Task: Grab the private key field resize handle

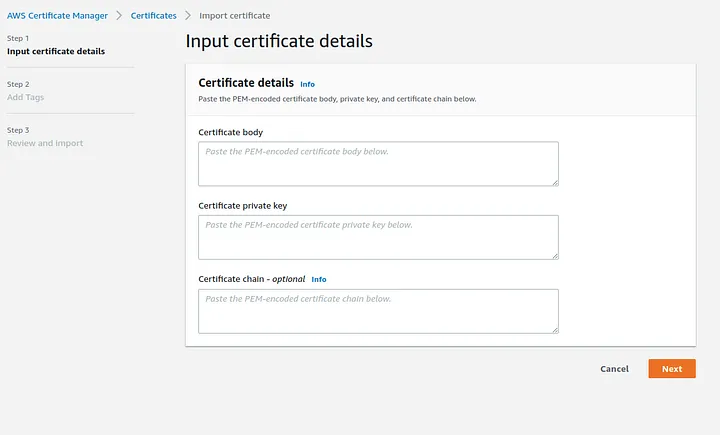Action: [555, 256]
